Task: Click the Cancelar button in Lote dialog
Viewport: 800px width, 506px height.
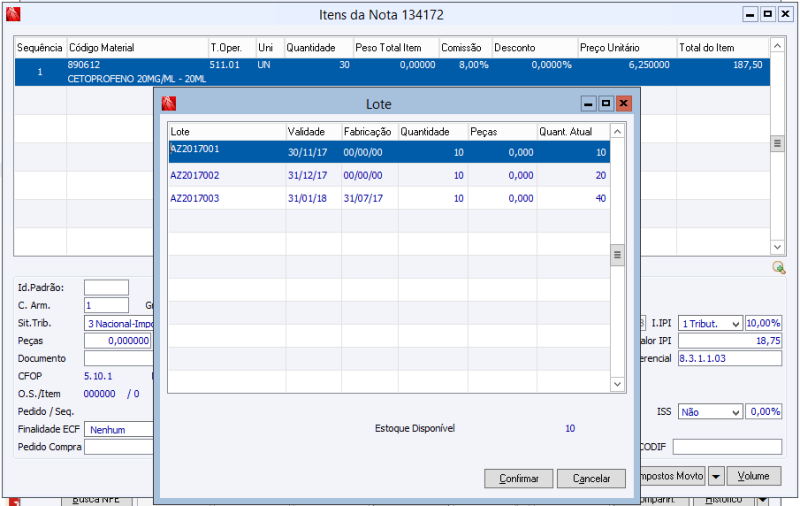Action: [591, 478]
